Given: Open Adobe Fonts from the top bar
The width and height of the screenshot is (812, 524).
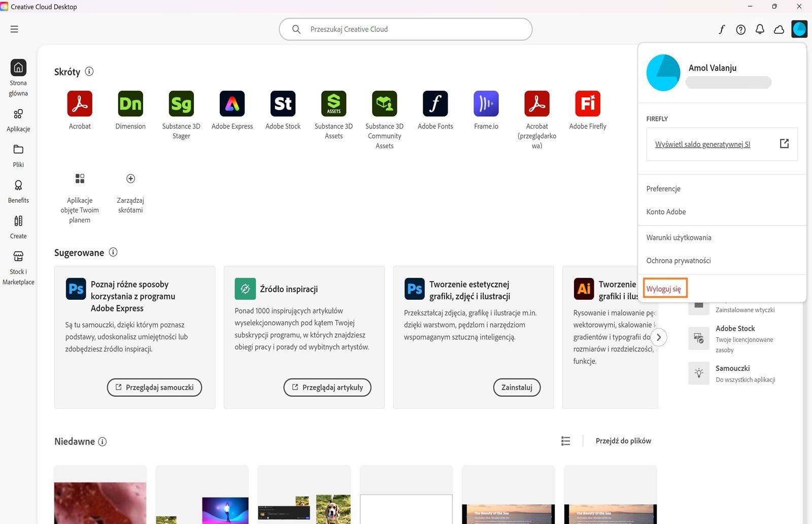Looking at the screenshot, I should [722, 29].
